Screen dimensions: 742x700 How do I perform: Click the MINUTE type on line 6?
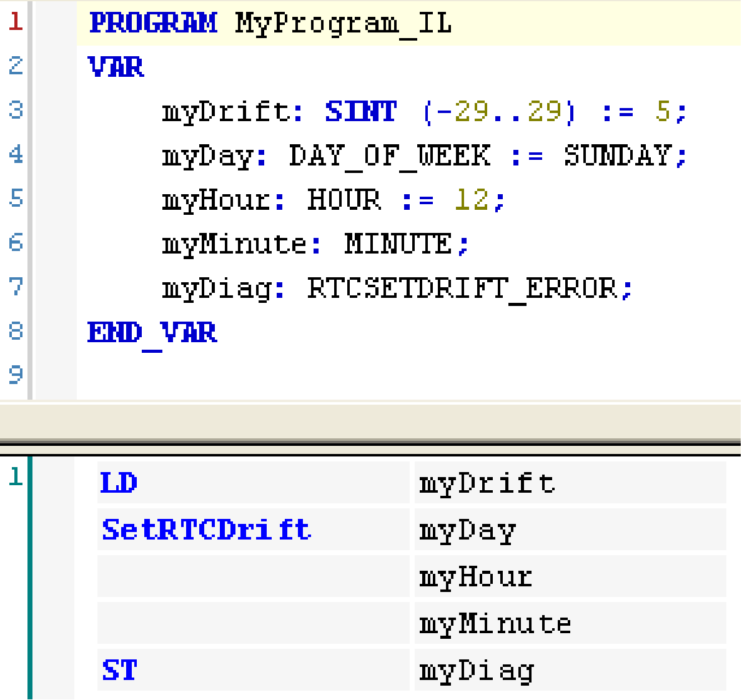[398, 244]
